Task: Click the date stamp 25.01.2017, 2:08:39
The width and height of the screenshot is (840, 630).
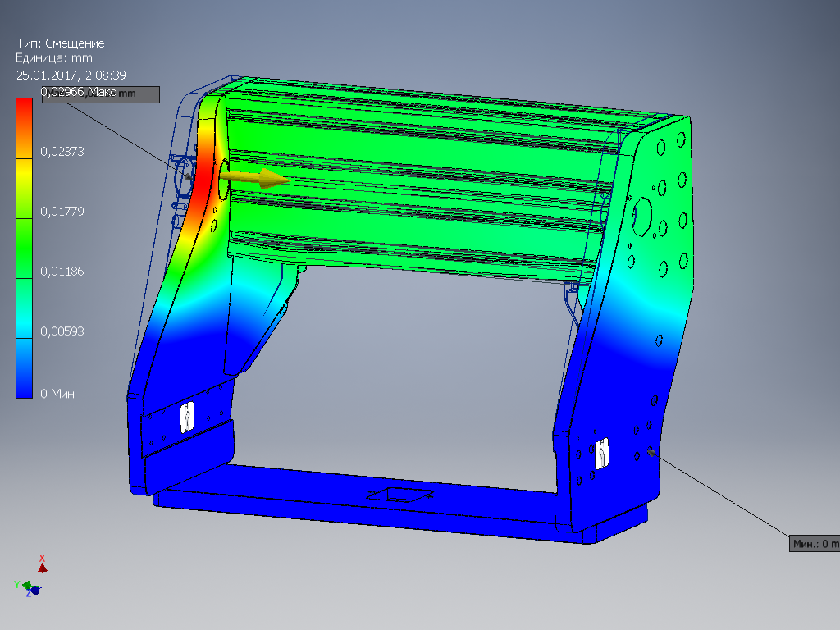Action: (71, 75)
